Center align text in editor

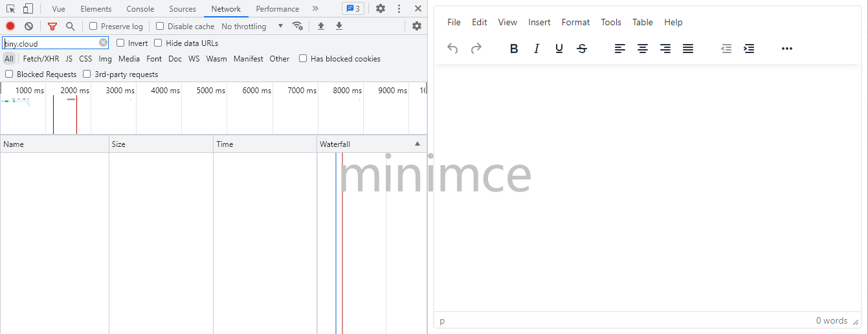click(643, 49)
